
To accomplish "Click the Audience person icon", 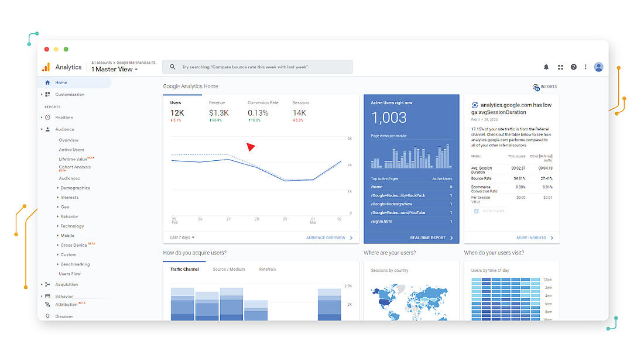I will pos(47,129).
